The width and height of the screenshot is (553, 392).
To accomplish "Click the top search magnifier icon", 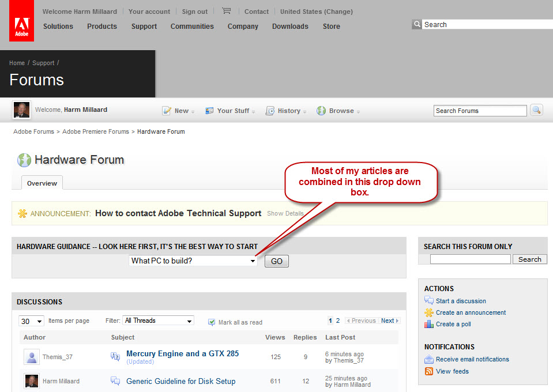I will coord(417,24).
